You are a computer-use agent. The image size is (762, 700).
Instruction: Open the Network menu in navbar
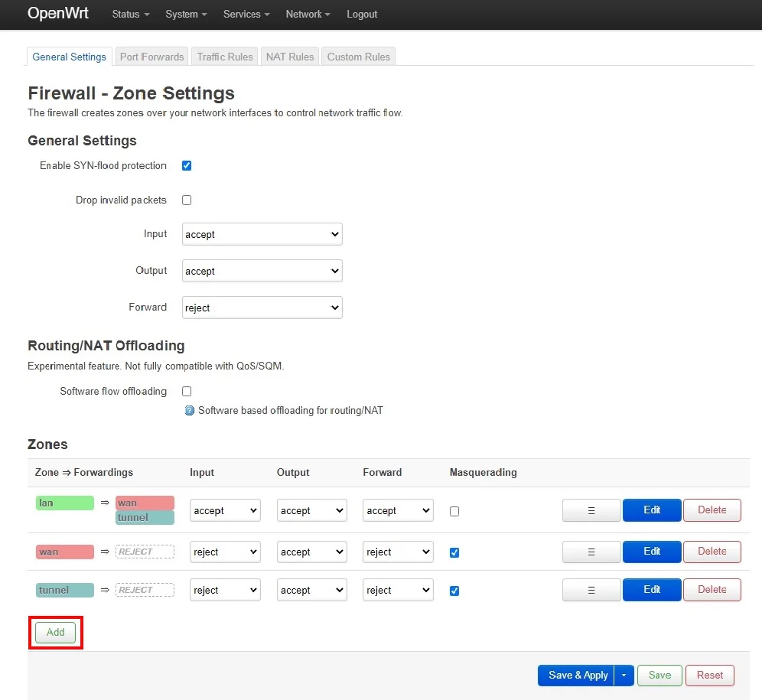click(x=308, y=15)
